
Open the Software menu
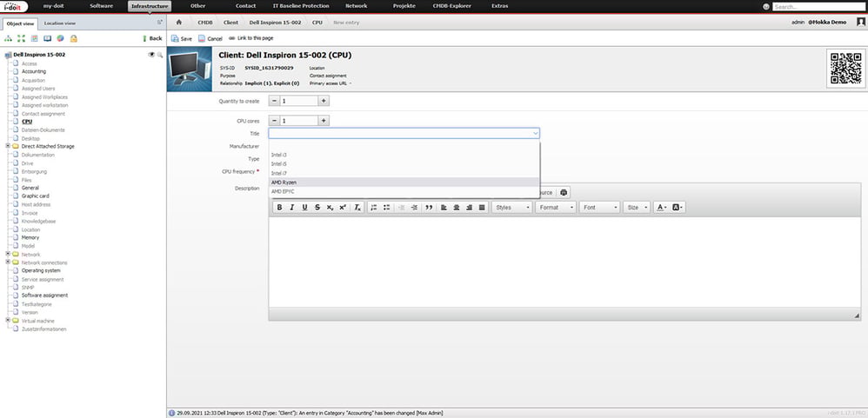click(x=101, y=6)
